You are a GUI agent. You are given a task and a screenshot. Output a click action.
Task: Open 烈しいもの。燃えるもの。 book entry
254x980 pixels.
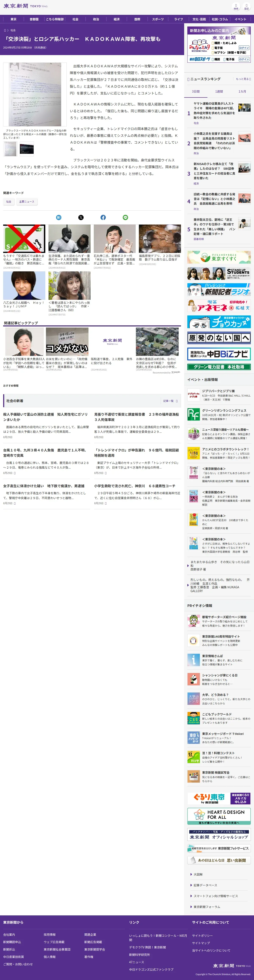(x=219, y=585)
